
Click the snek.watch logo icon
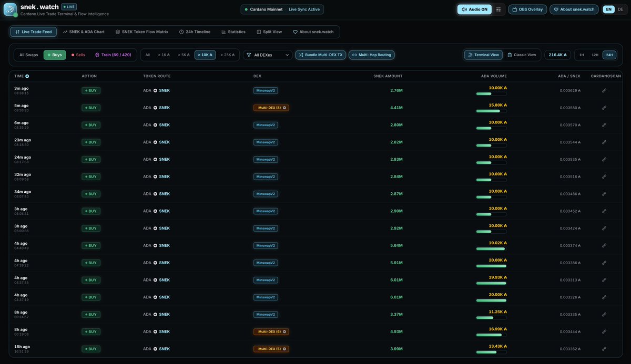click(10, 9)
